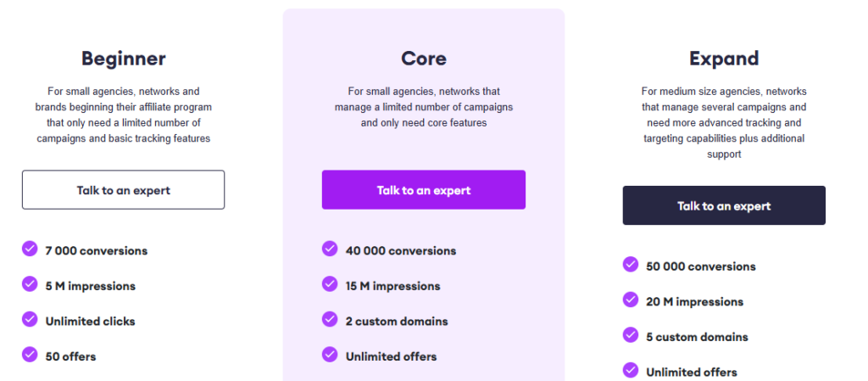This screenshot has width=868, height=381.
Task: Select the Core plan heading
Action: tap(424, 59)
